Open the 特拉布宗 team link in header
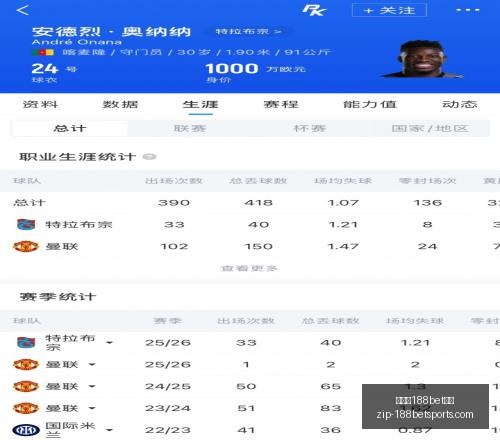 coord(248,32)
